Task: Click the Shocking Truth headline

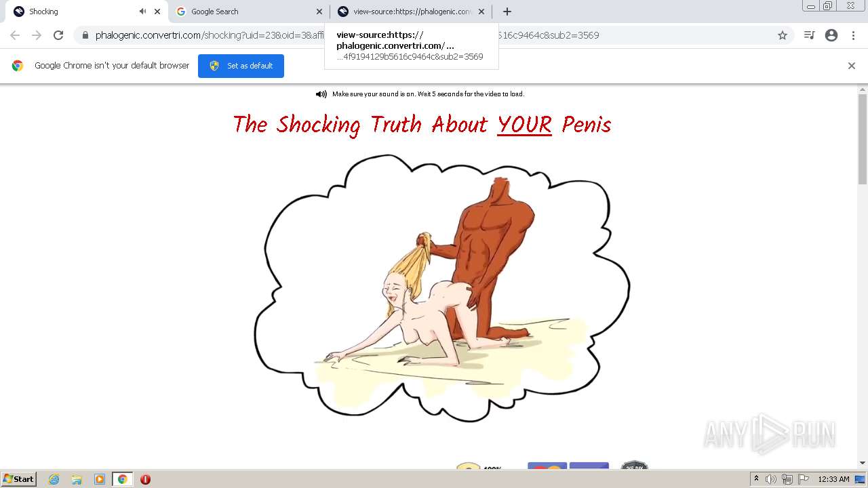Action: pyautogui.click(x=422, y=125)
